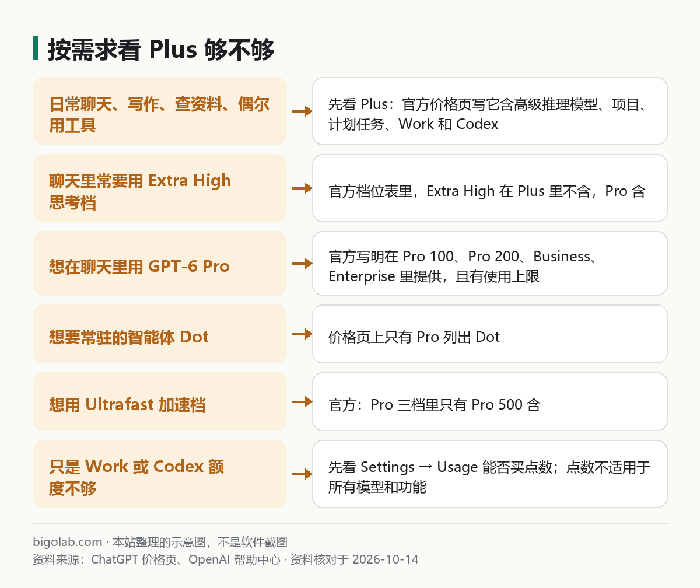Click the Pro 三档里只有 Pro 500 含 box
Viewport: 700px width, 588px height.
coord(490,402)
